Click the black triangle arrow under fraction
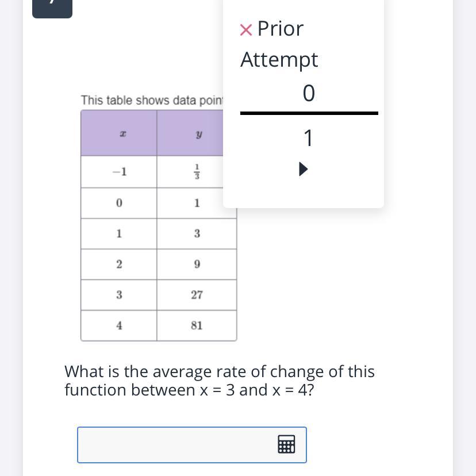The height and width of the screenshot is (476, 476). coord(304,169)
